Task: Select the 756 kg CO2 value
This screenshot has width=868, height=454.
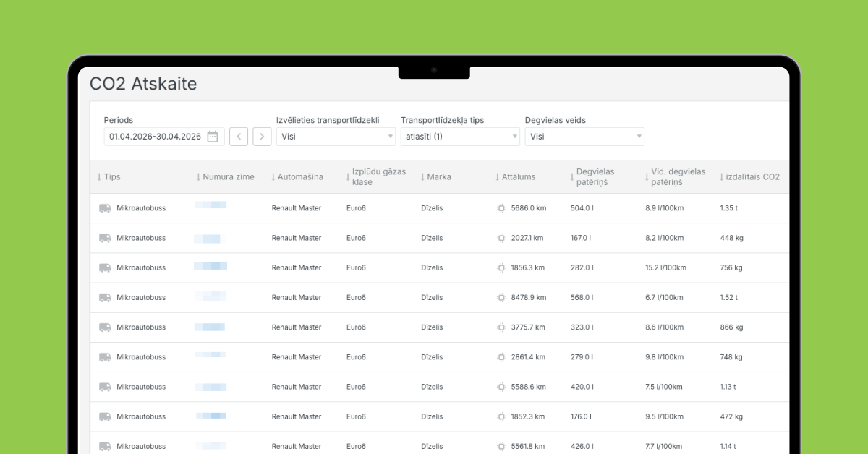Action: tap(731, 267)
